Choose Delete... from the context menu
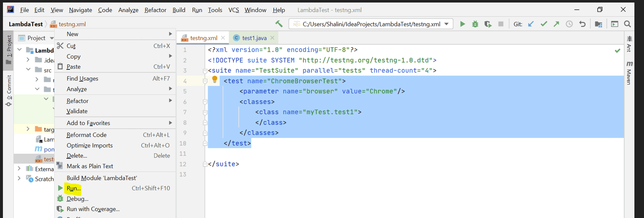 point(115,156)
